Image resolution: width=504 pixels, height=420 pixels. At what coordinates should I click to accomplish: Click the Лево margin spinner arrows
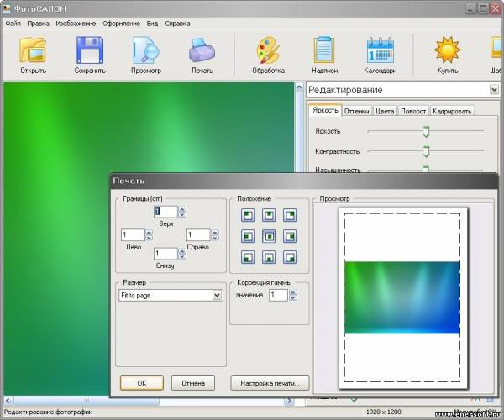[149, 234]
